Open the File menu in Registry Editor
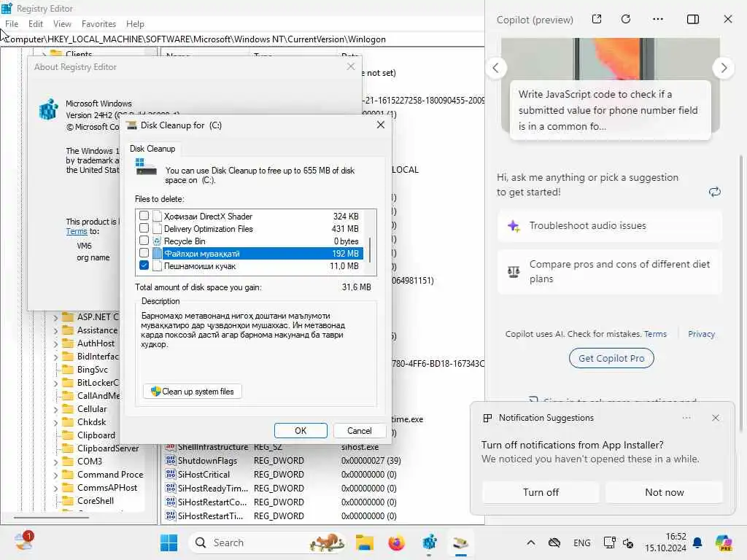This screenshot has height=560, width=747. (12, 24)
